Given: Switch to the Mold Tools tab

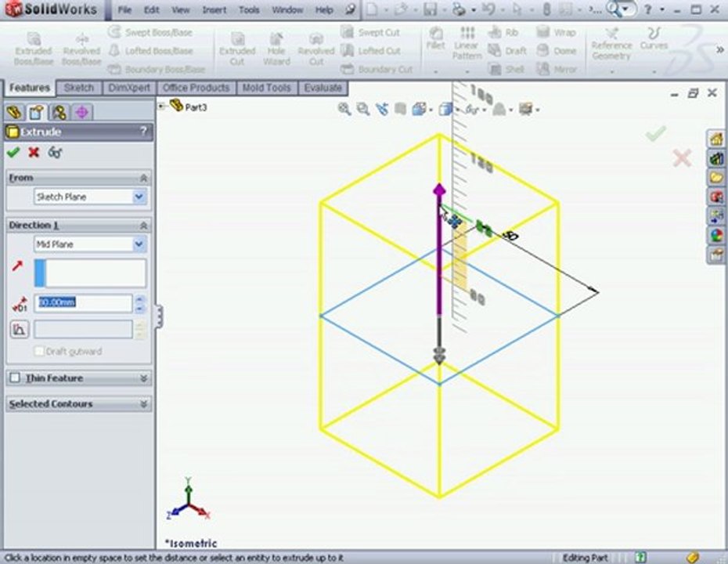Looking at the screenshot, I should [x=266, y=88].
